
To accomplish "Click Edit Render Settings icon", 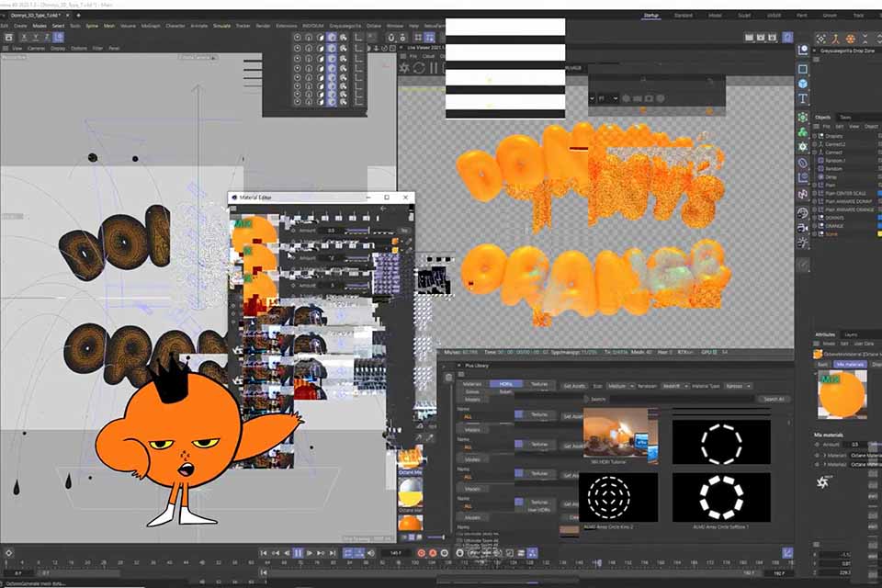I will pyautogui.click(x=773, y=38).
